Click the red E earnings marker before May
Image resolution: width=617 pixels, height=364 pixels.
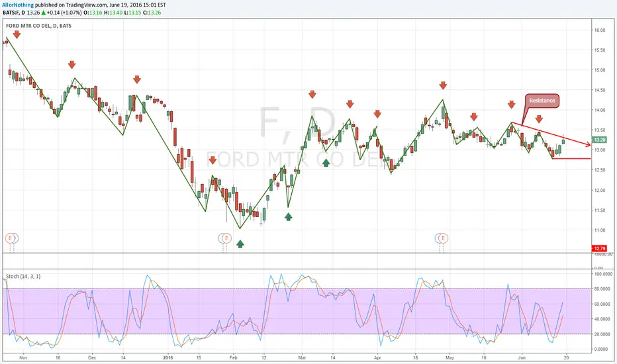pos(443,238)
